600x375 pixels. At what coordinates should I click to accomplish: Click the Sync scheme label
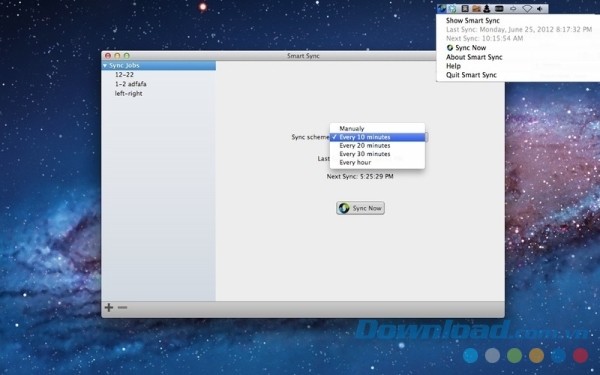[x=310, y=137]
